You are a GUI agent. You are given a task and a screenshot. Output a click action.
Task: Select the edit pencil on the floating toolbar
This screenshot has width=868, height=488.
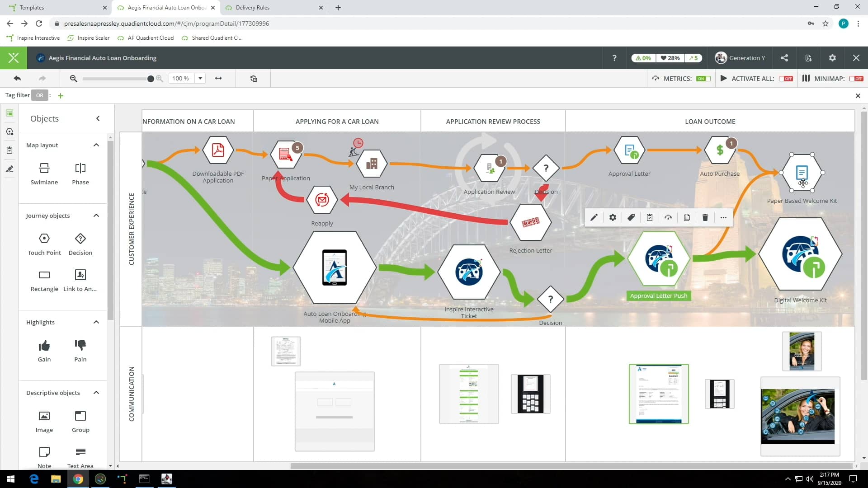594,217
